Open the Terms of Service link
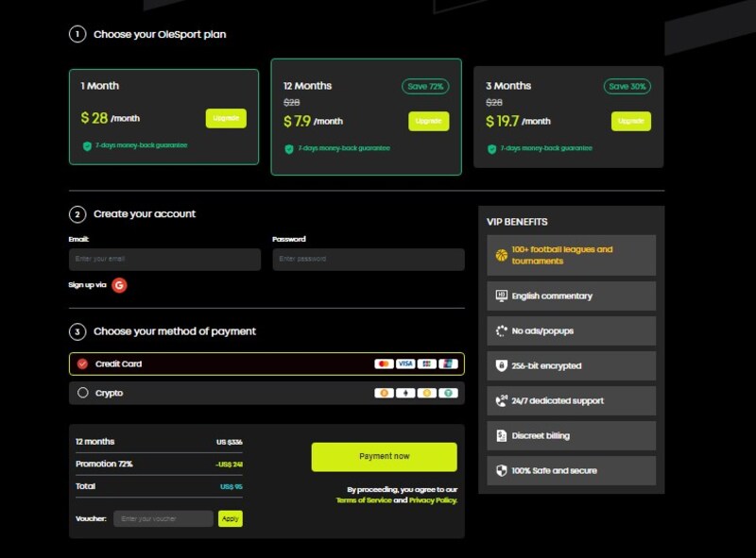 (363, 500)
